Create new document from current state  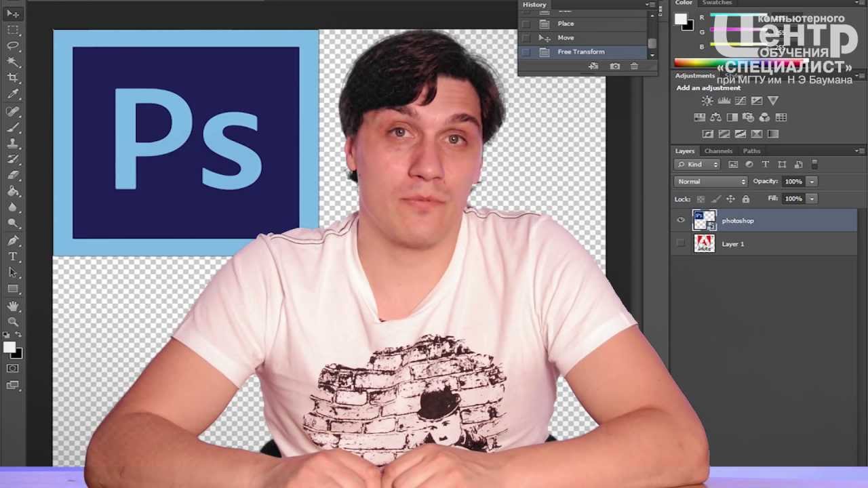pyautogui.click(x=593, y=66)
